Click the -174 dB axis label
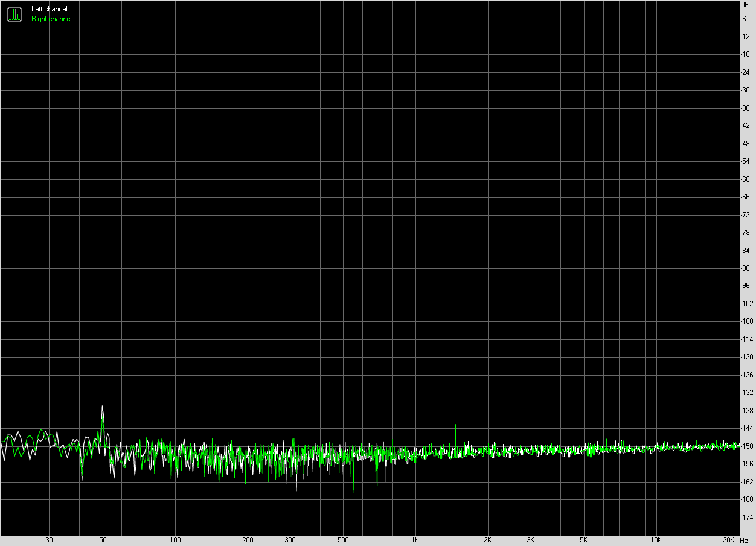The height and width of the screenshot is (546, 756). [747, 517]
